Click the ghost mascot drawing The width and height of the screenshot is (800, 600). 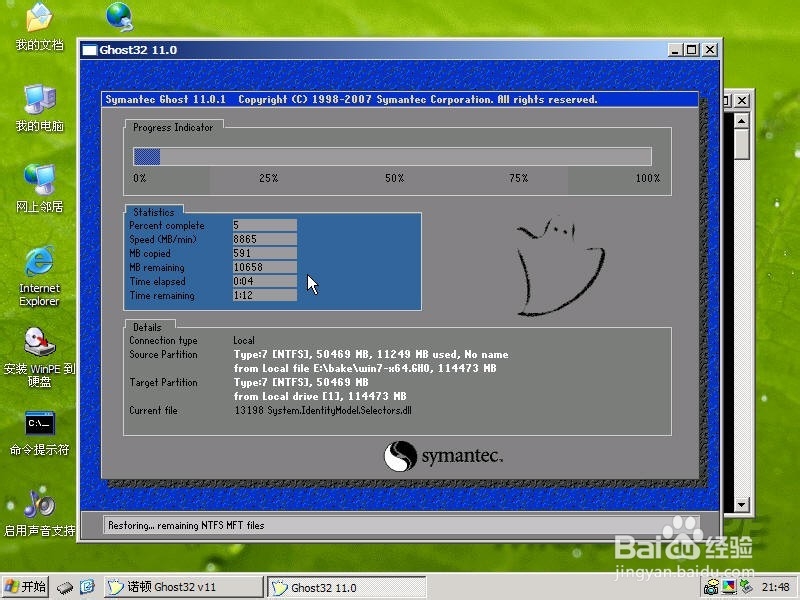click(x=560, y=265)
